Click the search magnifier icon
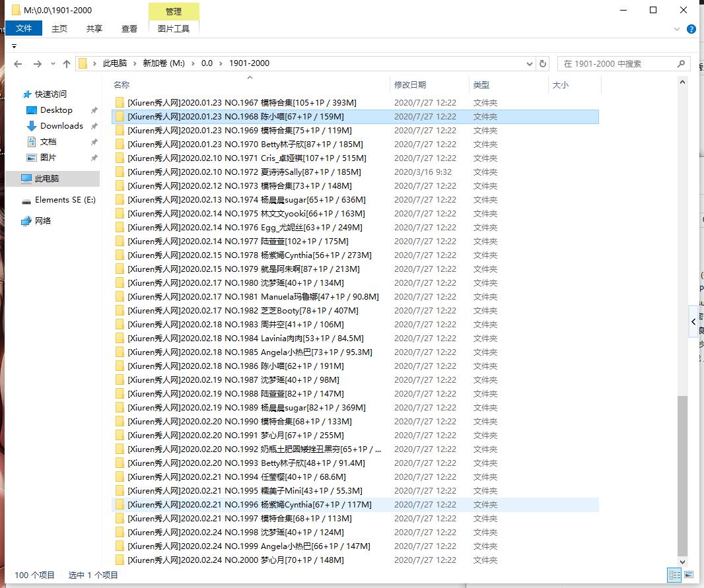Viewport: 704px width, 588px height. pos(681,64)
